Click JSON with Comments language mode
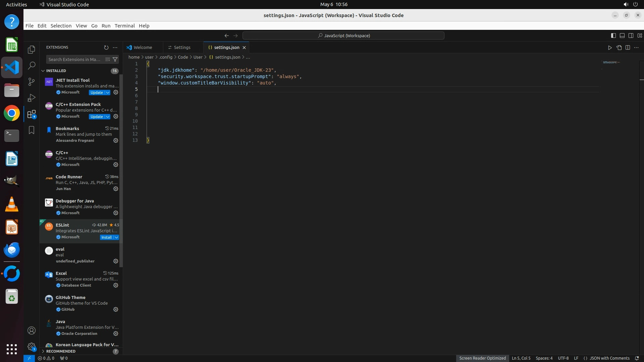Image resolution: width=644 pixels, height=362 pixels. tap(609, 358)
